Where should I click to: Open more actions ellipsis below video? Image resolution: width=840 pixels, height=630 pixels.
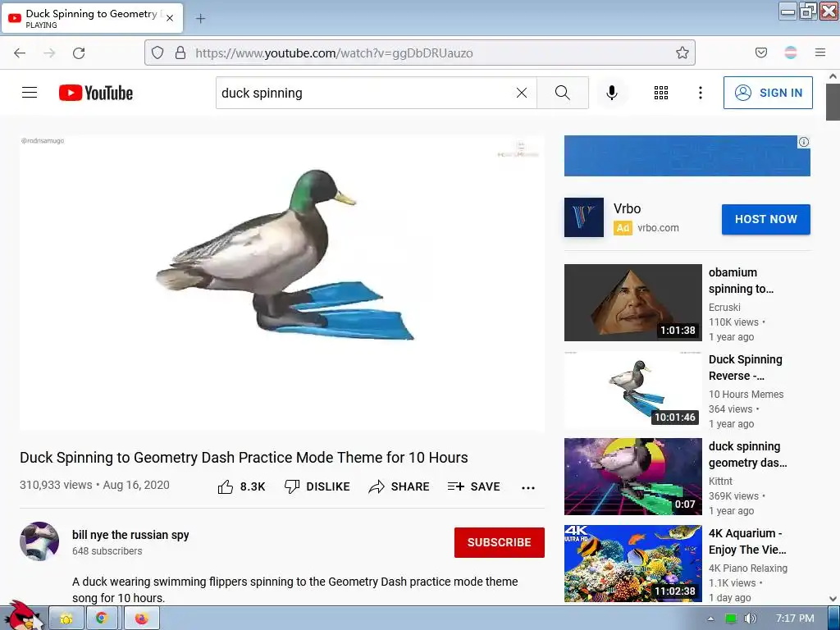click(528, 487)
